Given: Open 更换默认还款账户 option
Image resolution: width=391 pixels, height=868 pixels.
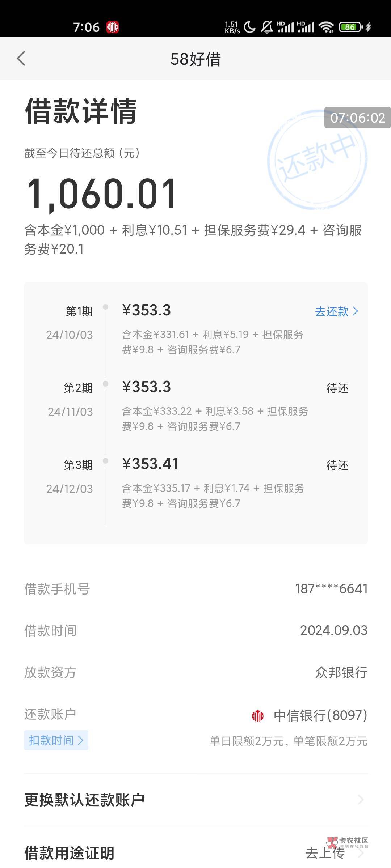Looking at the screenshot, I should click(84, 800).
